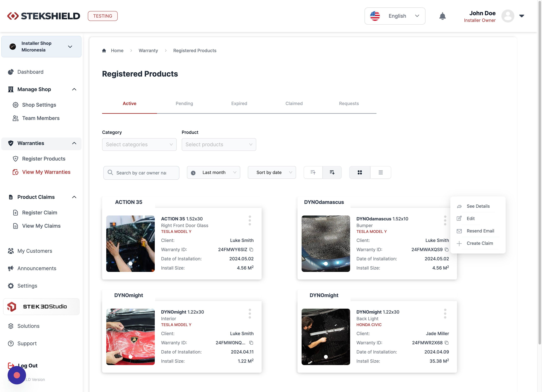The width and height of the screenshot is (542, 392).
Task: Click the Home breadcrumb house icon
Action: pos(104,51)
